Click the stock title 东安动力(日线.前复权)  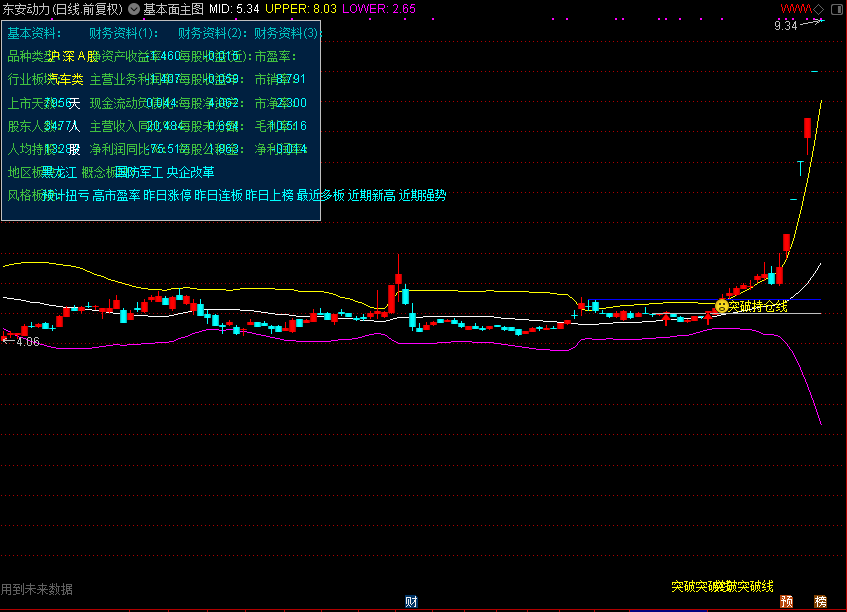pyautogui.click(x=63, y=9)
